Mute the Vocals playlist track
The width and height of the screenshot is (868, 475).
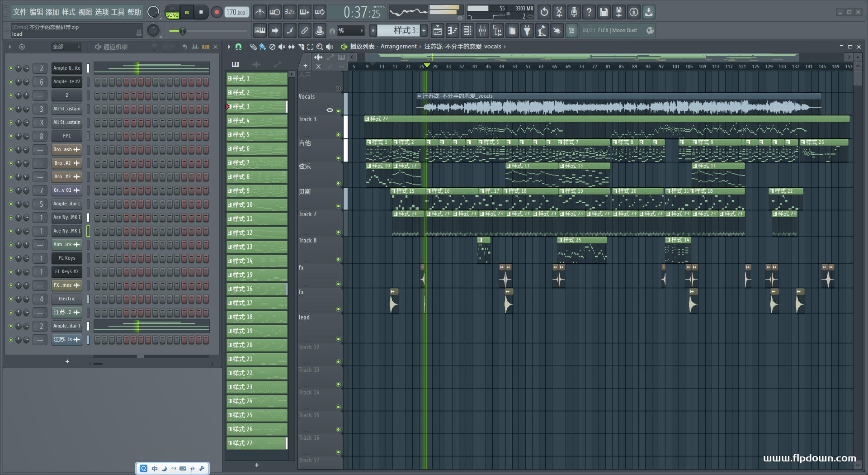338,111
